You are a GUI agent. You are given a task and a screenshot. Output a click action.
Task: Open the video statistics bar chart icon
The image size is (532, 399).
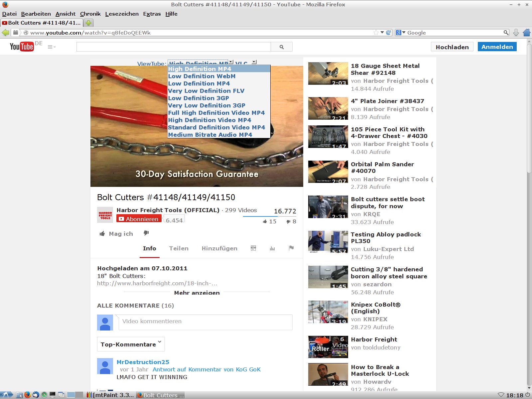coord(272,248)
